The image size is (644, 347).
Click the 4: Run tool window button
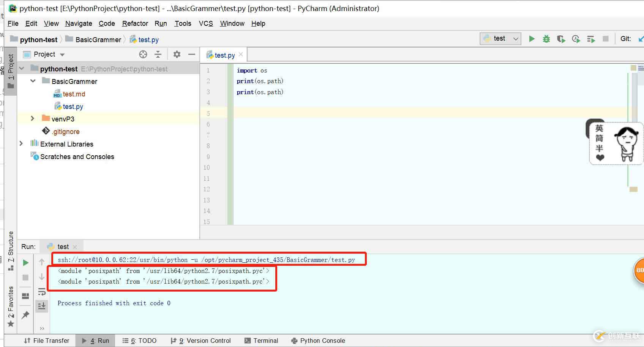(x=96, y=341)
